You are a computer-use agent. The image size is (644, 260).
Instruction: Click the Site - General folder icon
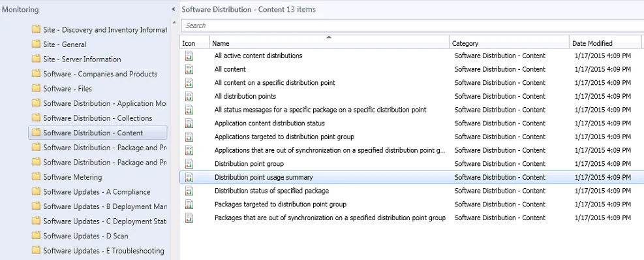click(x=36, y=44)
